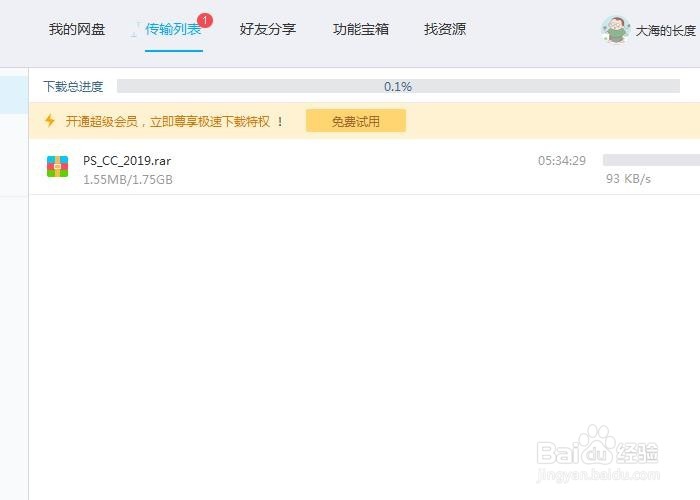Click the 下载总进度 overall progress bar
The height and width of the screenshot is (500, 700).
(x=398, y=86)
